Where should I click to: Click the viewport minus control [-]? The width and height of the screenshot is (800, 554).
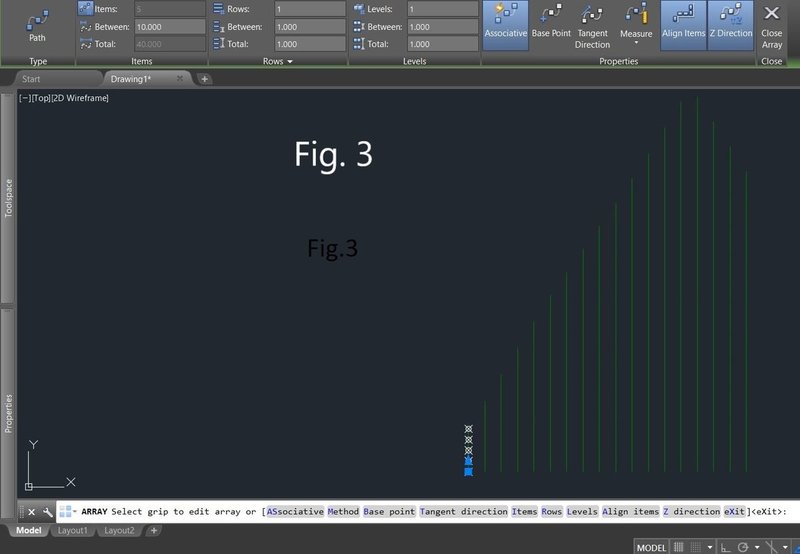24,98
